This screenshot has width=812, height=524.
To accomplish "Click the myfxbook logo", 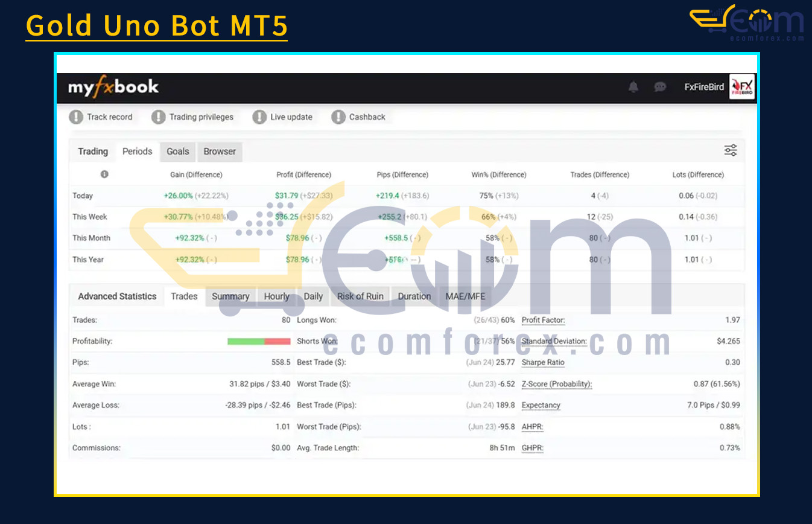I will [x=113, y=88].
